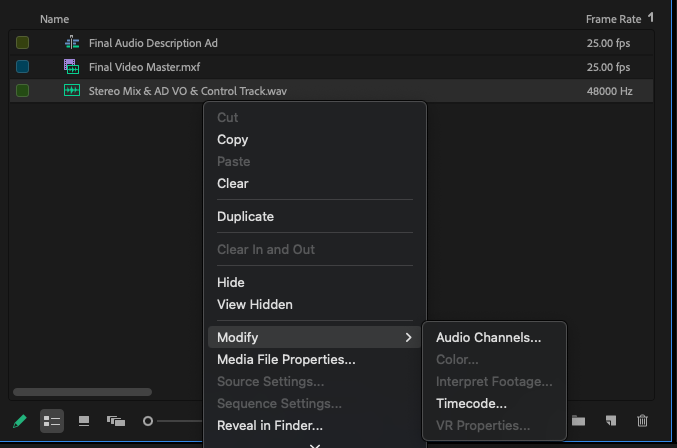Click the Name column header
The width and height of the screenshot is (677, 448).
tap(54, 19)
